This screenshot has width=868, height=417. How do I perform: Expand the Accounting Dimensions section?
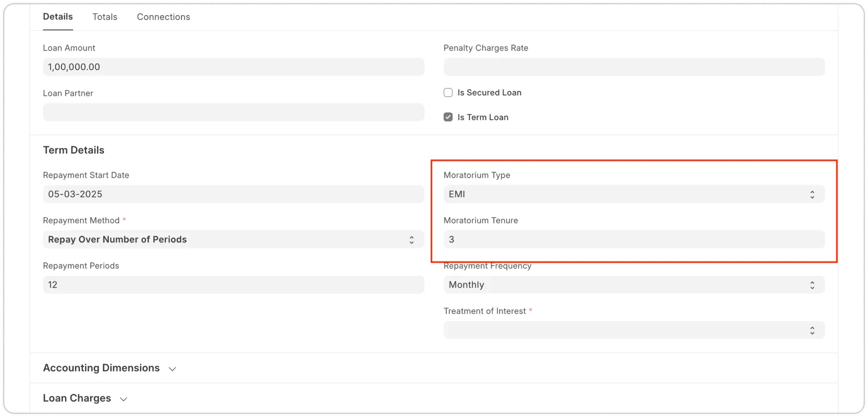101,368
